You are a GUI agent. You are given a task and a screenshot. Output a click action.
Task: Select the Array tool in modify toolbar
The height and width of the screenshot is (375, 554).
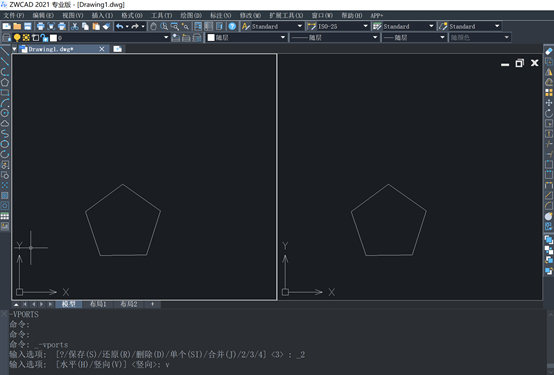pos(549,93)
